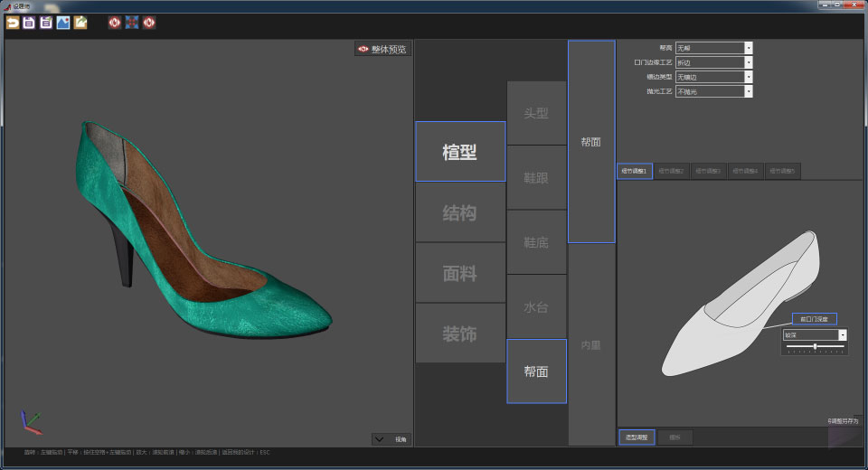Viewport: 868px width, 470px height.
Task: Expand the 视角 view angle panel
Action: [391, 439]
